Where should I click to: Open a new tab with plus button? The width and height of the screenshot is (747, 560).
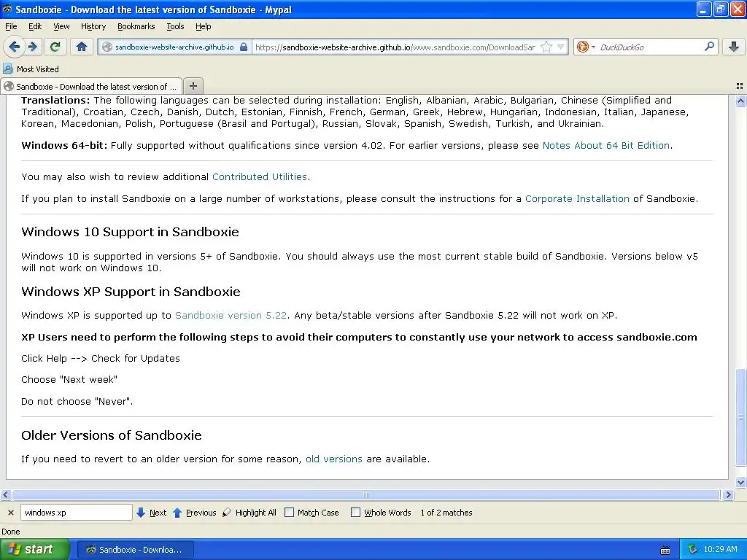193,86
